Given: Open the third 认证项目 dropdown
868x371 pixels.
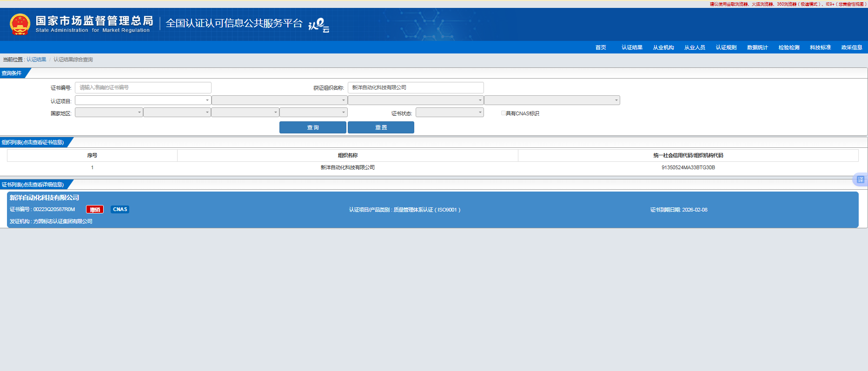Looking at the screenshot, I should tap(416, 100).
